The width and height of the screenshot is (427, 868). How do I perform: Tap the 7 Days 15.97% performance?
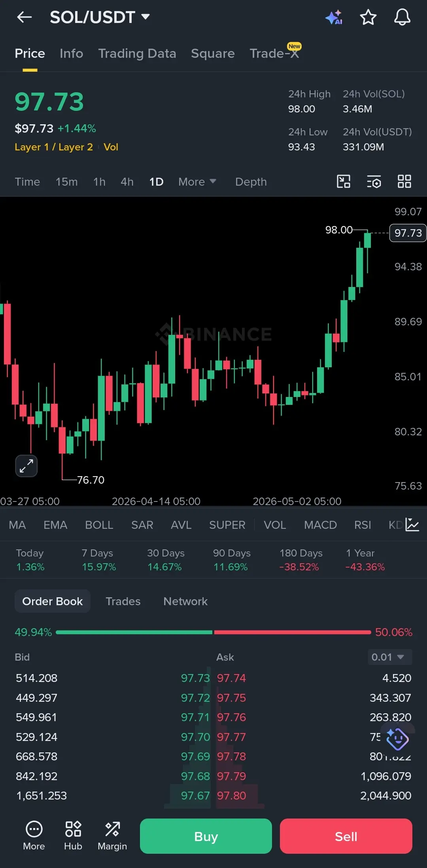click(99, 560)
